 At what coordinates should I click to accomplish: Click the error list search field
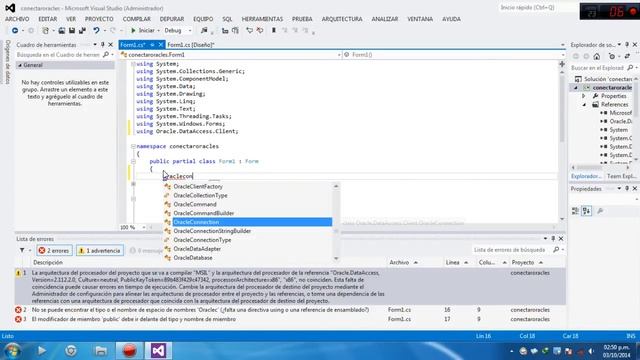point(512,250)
